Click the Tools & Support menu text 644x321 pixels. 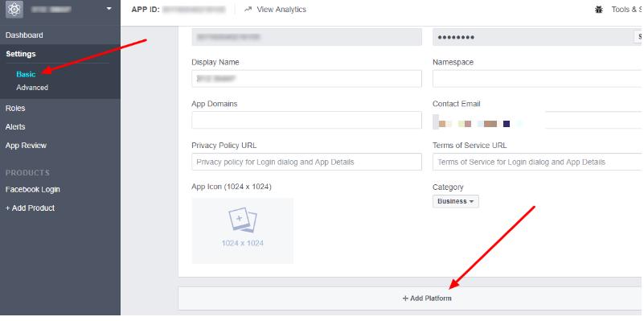click(627, 10)
